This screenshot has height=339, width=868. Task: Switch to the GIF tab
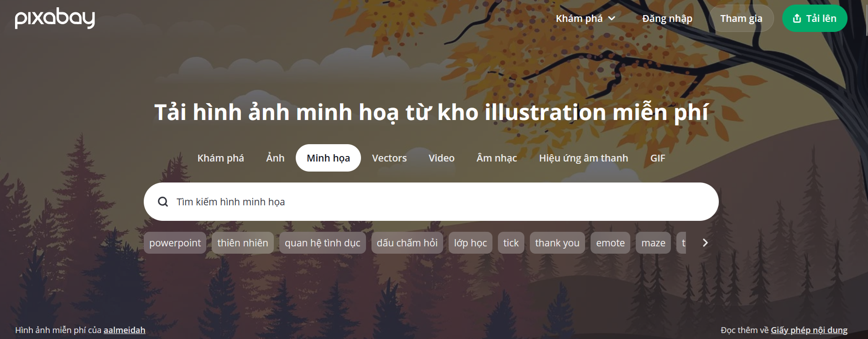[658, 158]
